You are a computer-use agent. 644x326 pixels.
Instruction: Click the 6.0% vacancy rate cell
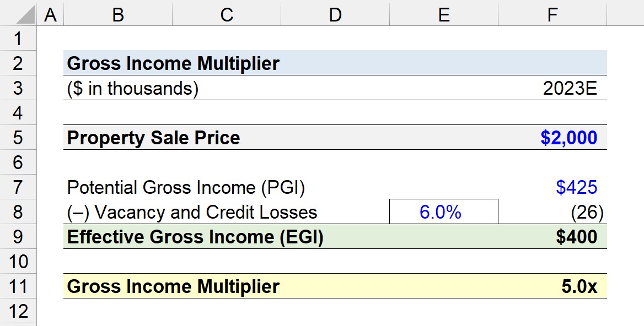coord(444,211)
